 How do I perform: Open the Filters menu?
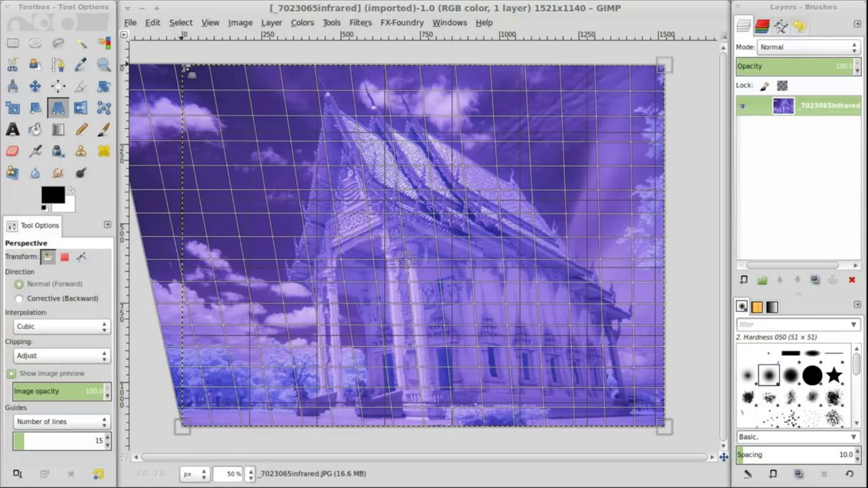click(360, 23)
